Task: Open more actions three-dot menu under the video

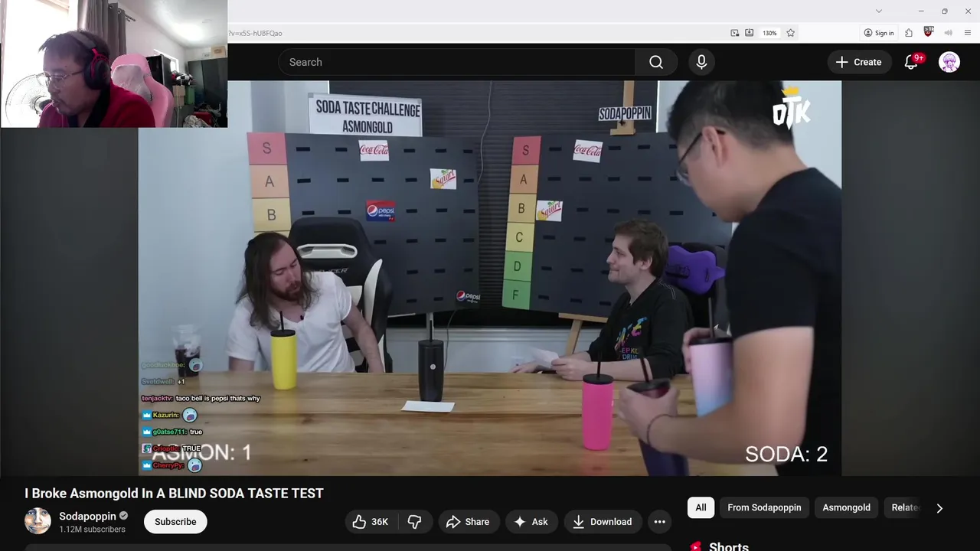Action: 659,522
